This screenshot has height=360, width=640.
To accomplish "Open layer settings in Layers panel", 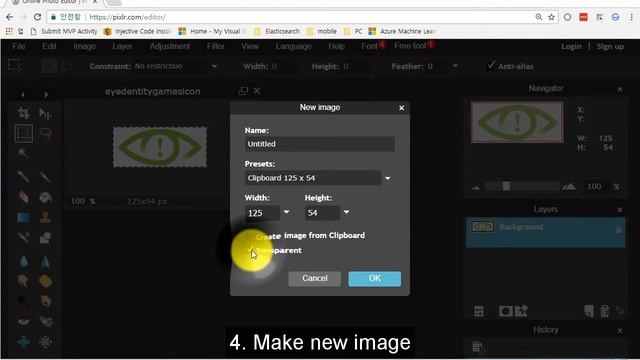I will click(479, 311).
